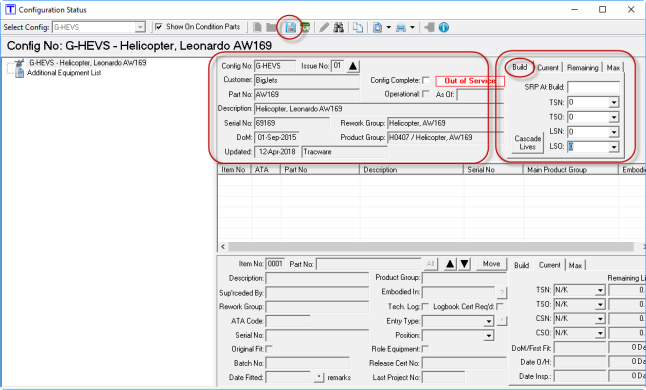
Task: Click the As Of date field
Action: [480, 95]
